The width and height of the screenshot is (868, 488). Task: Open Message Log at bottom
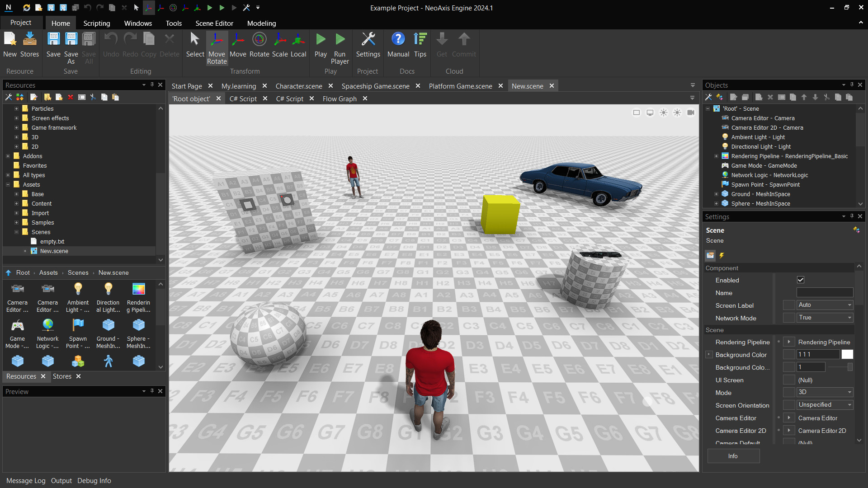click(26, 481)
